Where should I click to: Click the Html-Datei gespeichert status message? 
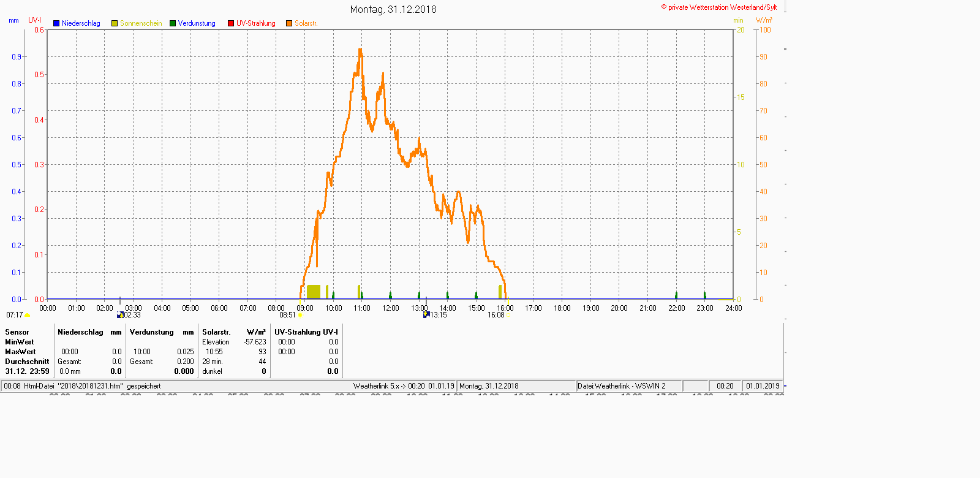(82, 386)
